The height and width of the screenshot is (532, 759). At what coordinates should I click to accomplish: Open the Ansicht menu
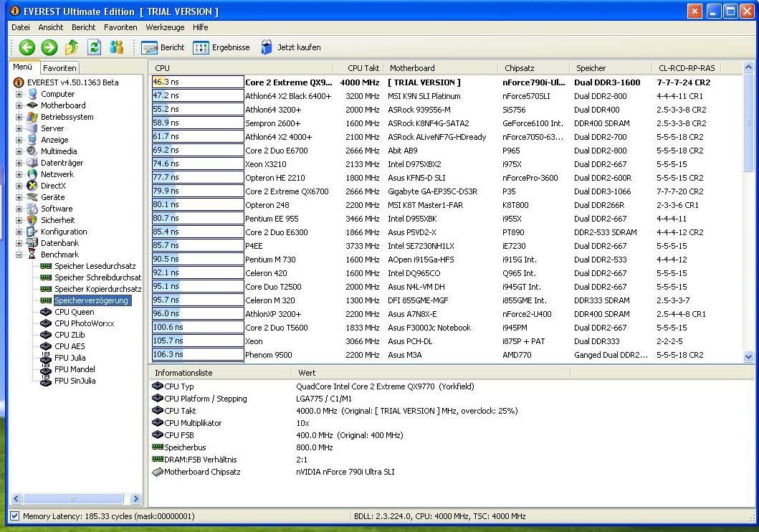point(51,27)
